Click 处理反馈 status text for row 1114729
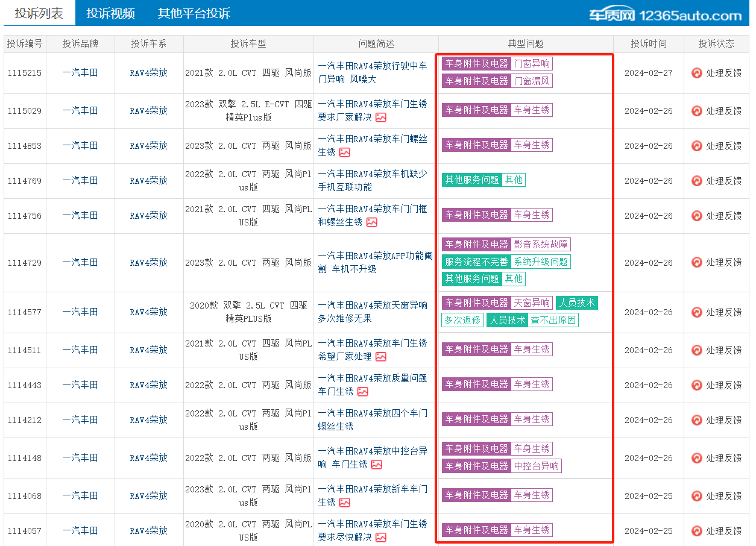Image resolution: width=756 pixels, height=546 pixels. [x=724, y=263]
